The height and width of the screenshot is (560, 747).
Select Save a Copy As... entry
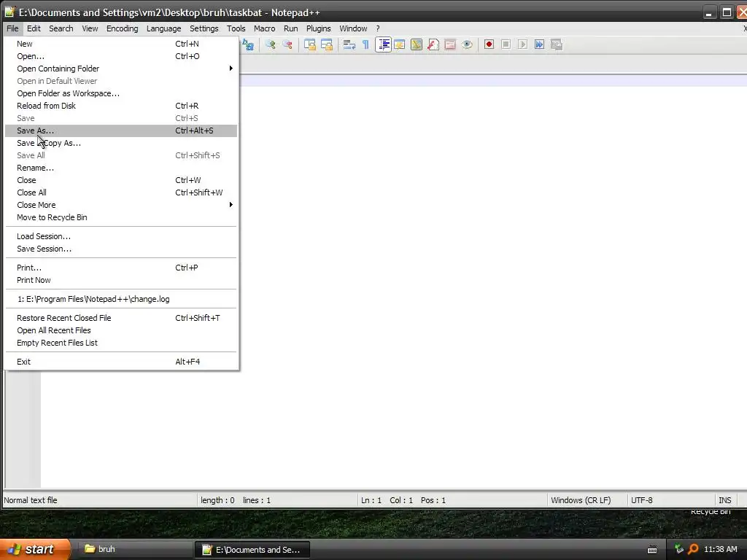tap(121, 143)
